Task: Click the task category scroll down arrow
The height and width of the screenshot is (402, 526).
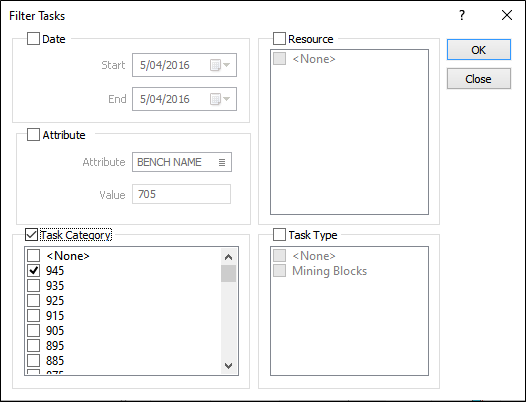Action: (x=228, y=365)
